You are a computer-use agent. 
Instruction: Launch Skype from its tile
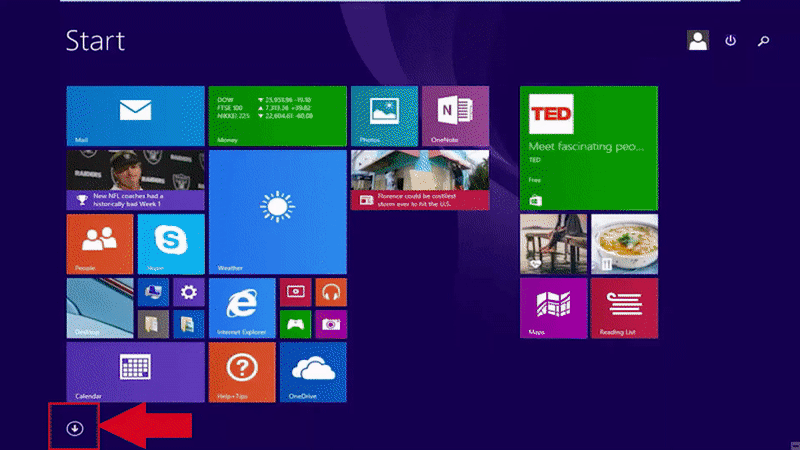coord(171,244)
